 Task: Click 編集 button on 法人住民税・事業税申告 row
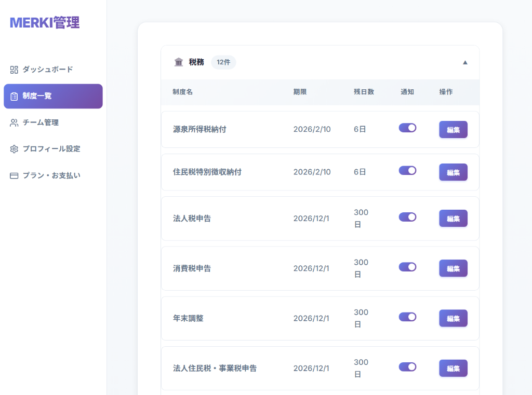click(453, 369)
